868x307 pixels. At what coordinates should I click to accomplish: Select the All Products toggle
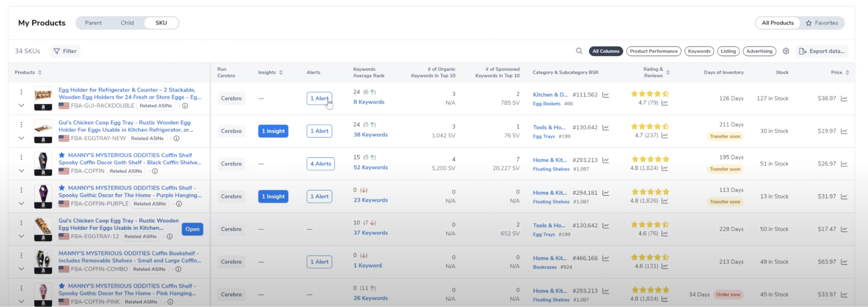(x=778, y=23)
